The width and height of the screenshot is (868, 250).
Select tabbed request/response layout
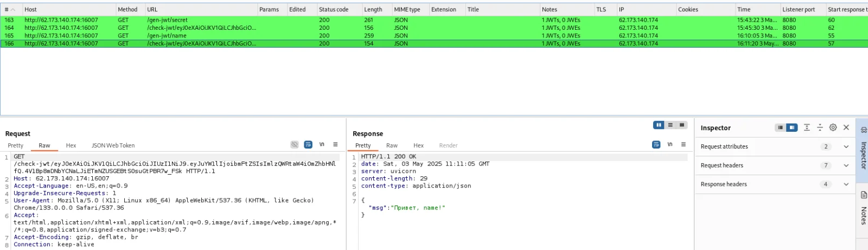click(x=682, y=125)
